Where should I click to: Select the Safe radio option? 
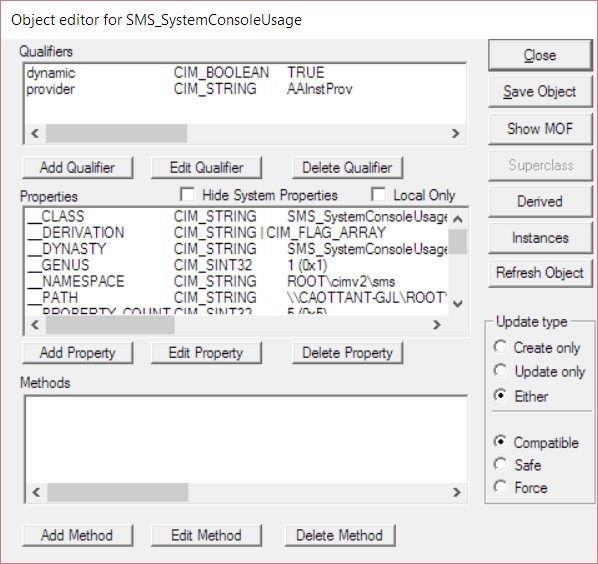tap(500, 464)
